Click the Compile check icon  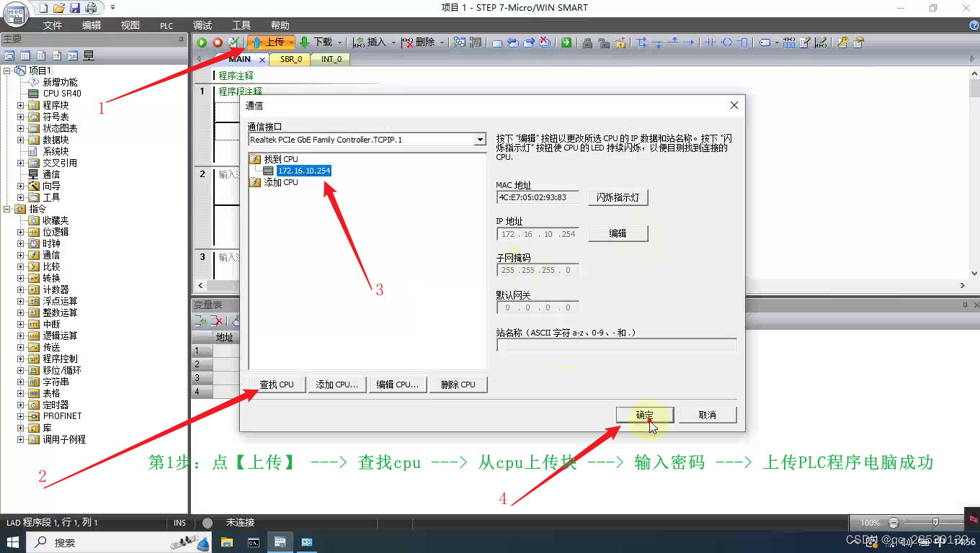233,42
